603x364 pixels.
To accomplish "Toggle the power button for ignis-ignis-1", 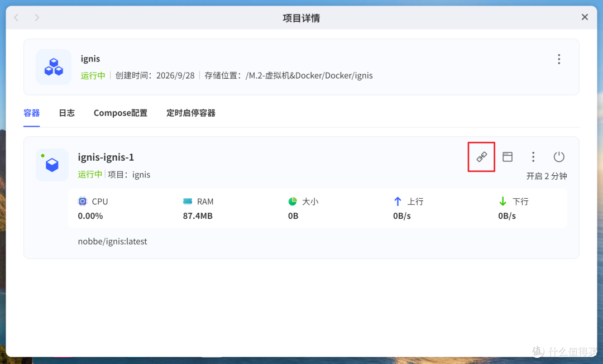I will pos(559,157).
